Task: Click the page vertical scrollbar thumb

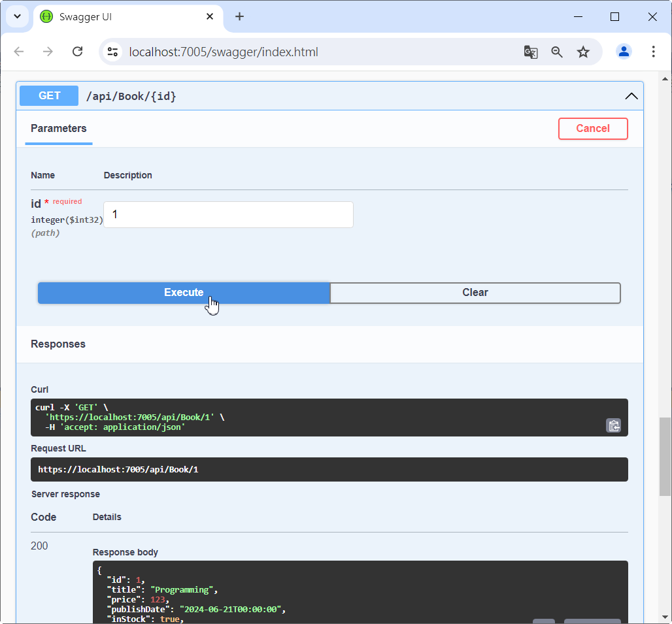Action: coord(665,457)
